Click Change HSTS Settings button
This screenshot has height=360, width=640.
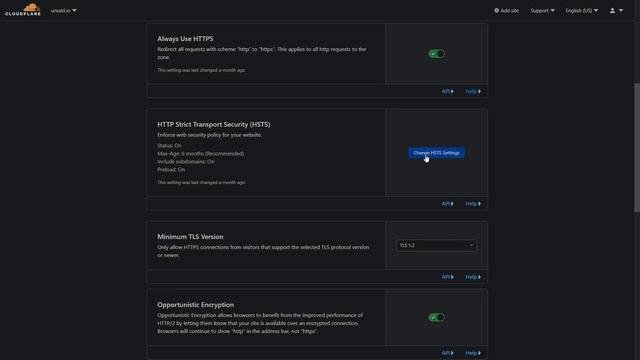point(436,153)
